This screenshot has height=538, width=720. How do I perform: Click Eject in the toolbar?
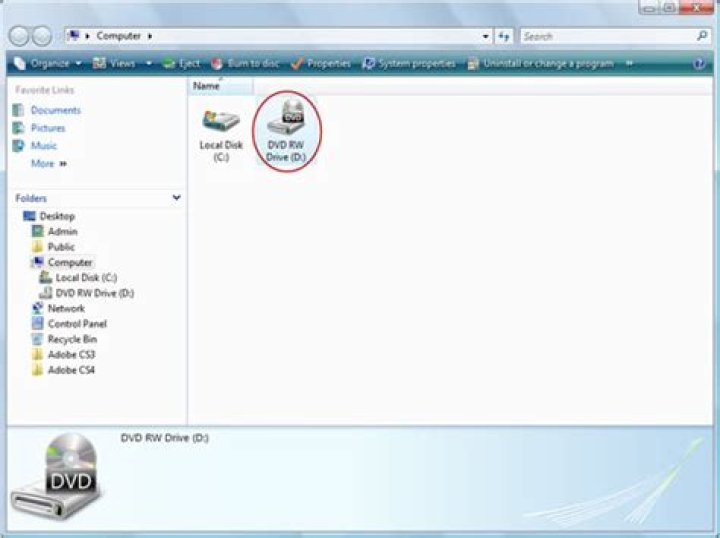tap(182, 63)
